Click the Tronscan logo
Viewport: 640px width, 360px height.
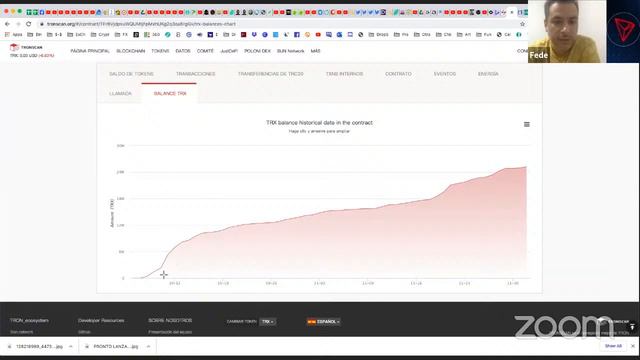[x=26, y=47]
